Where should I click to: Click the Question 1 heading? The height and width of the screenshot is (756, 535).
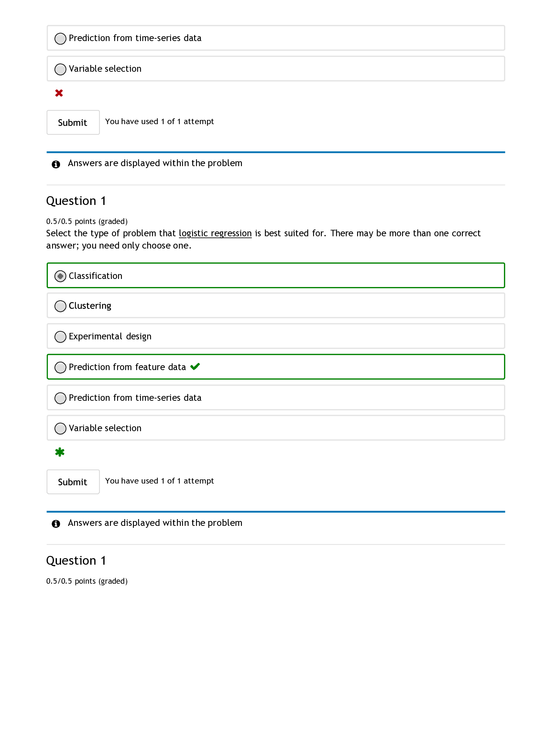coord(76,201)
